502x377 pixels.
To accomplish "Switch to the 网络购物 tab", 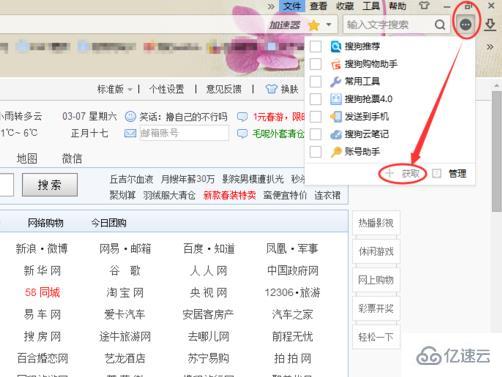I will click(x=45, y=223).
